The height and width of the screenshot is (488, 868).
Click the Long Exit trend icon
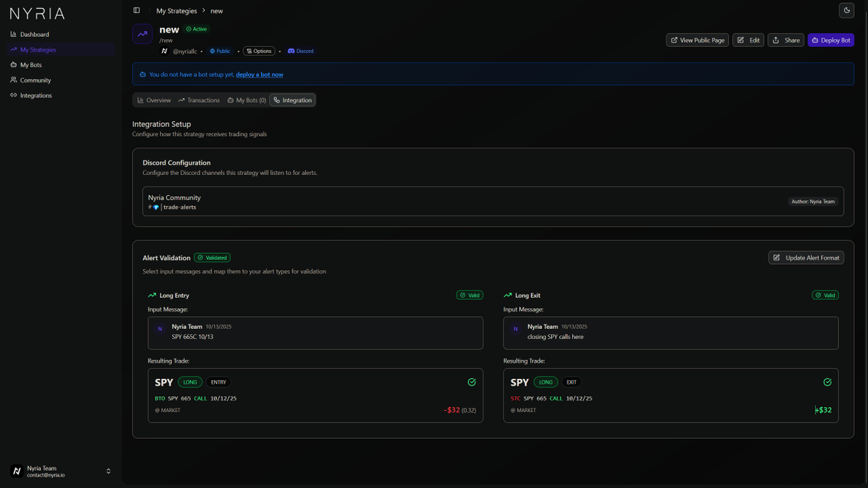coord(508,296)
